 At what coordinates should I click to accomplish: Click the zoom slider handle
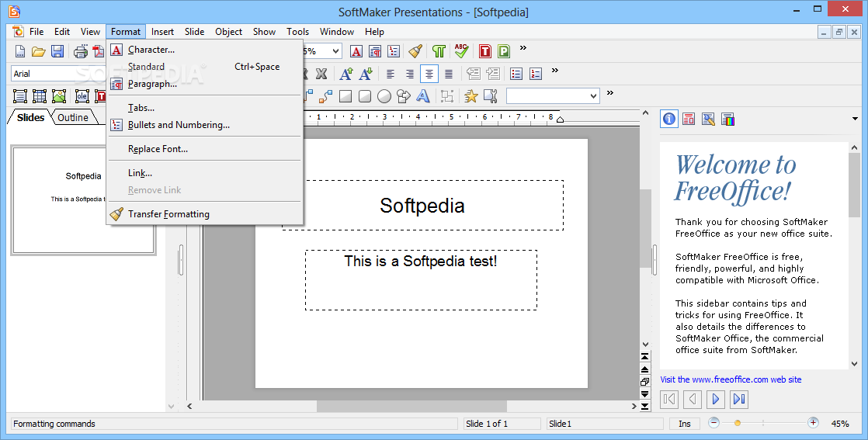tap(738, 423)
